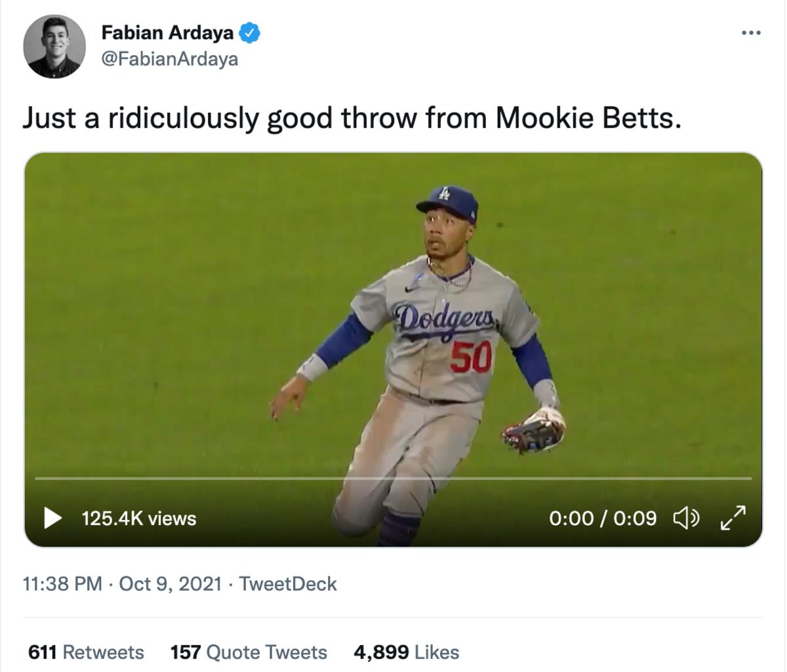Open the tweet's more options menu
Viewport: 787px width, 672px height.
[x=751, y=32]
